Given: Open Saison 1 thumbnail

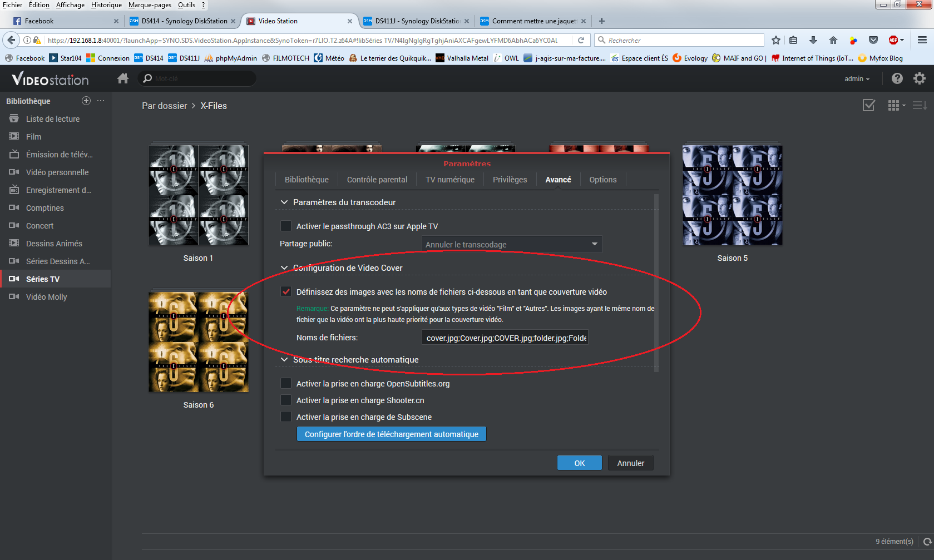Looking at the screenshot, I should point(199,195).
